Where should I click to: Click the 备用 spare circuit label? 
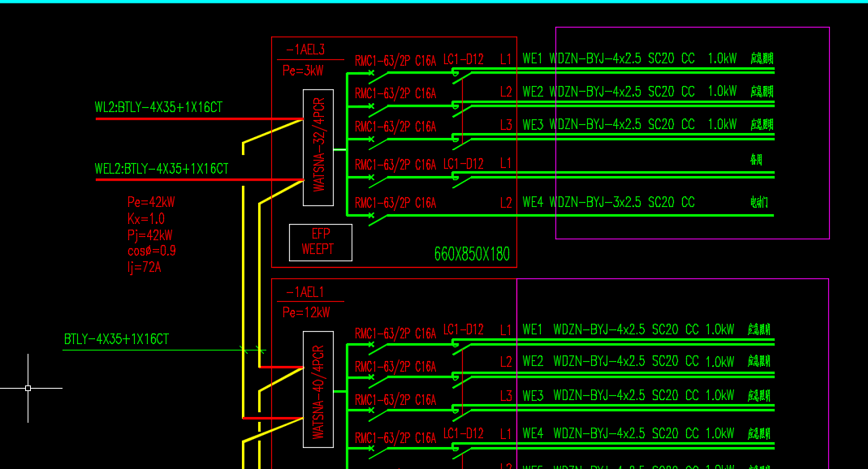click(x=756, y=160)
